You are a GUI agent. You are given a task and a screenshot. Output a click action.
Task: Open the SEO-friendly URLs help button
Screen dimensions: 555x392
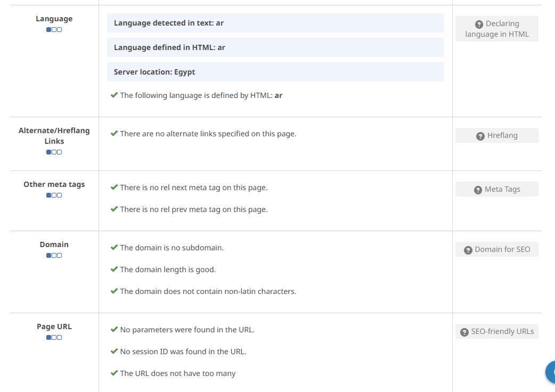[x=496, y=331]
